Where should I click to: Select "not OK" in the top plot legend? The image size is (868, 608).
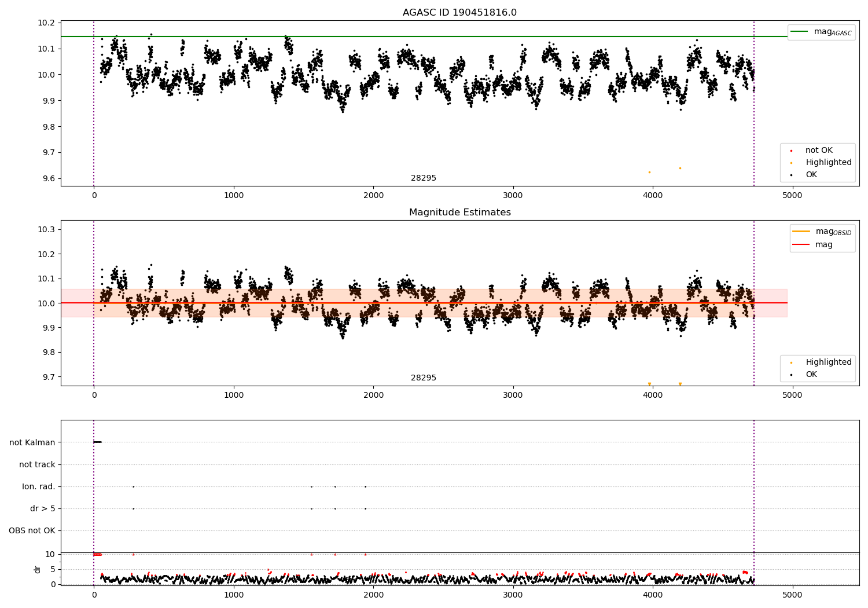pos(819,151)
